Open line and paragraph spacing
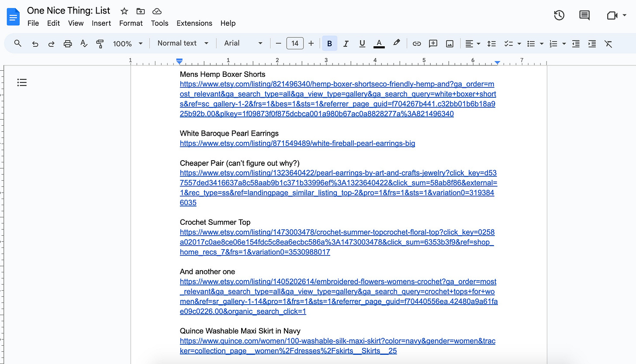Screen dimensions: 636x364 click(491, 43)
